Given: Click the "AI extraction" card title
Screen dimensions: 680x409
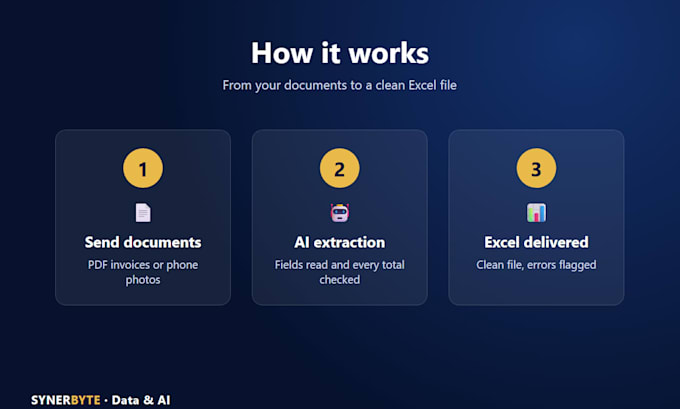Looking at the screenshot, I should pos(340,242).
